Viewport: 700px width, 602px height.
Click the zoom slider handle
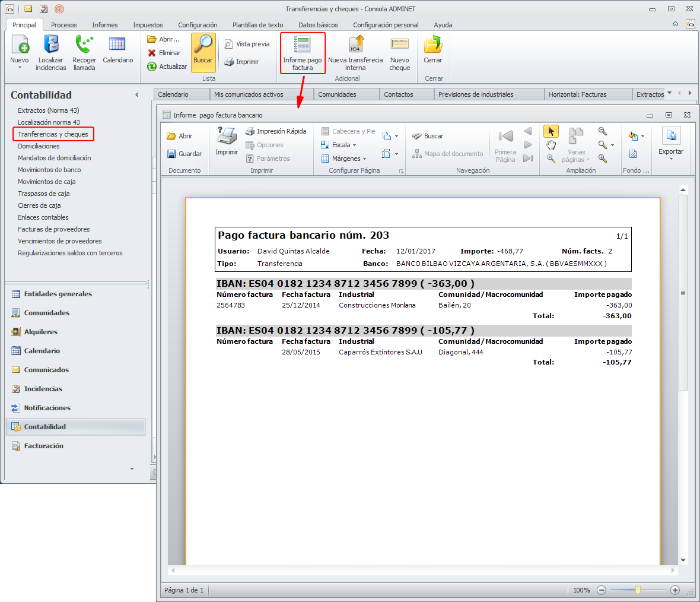638,590
